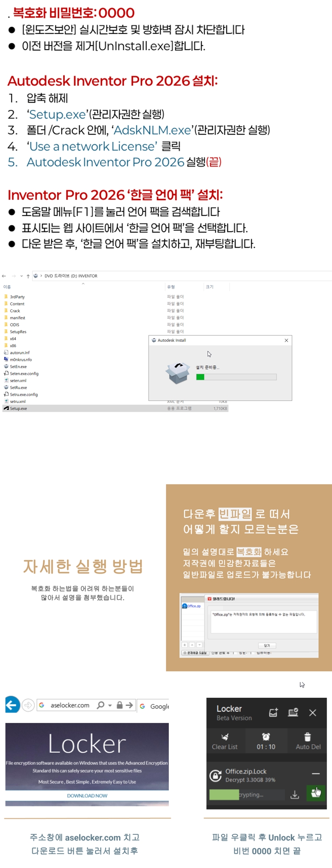Select the manifest folder
The width and height of the screenshot is (332, 868).
15,318
